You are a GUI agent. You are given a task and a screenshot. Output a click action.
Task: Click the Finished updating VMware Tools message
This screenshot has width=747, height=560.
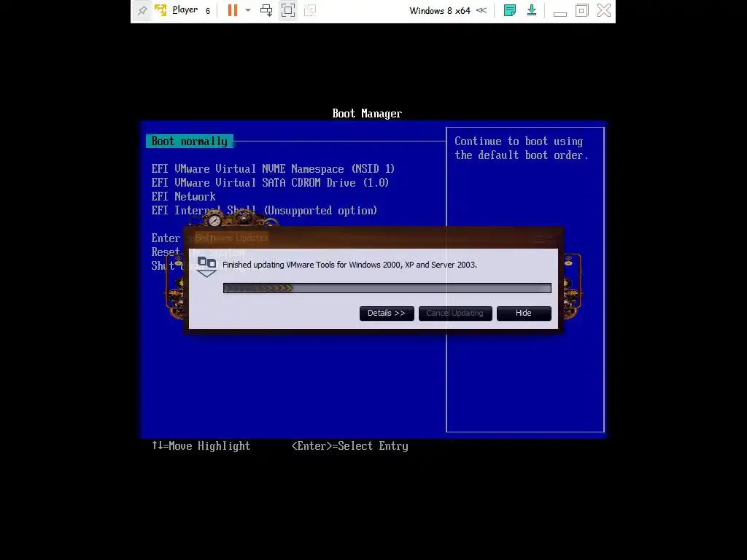(349, 265)
